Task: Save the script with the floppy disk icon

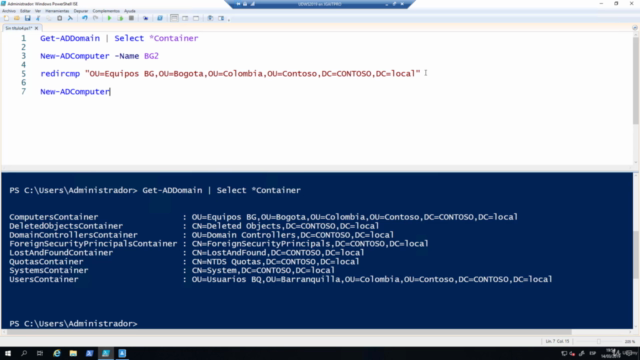Action: (27, 18)
